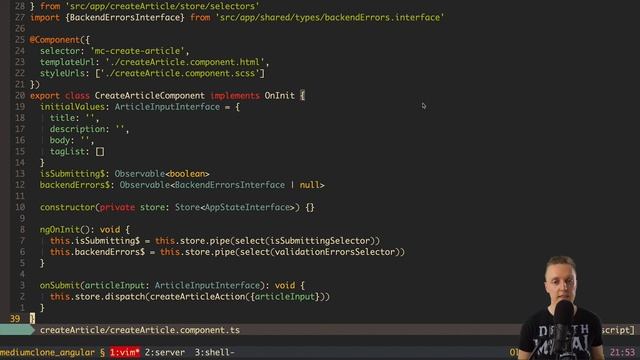Click validationErrorsSelector in the select call
The image size is (640, 360).
(335, 252)
